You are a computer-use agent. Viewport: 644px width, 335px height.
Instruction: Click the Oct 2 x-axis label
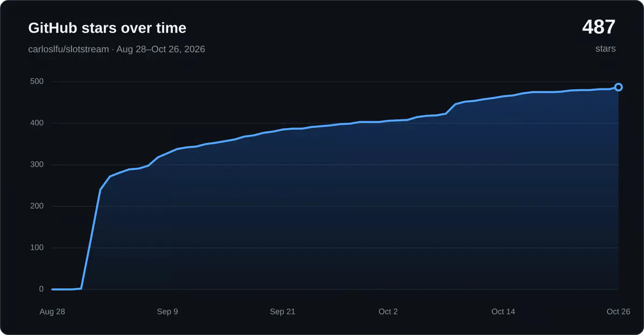click(388, 311)
